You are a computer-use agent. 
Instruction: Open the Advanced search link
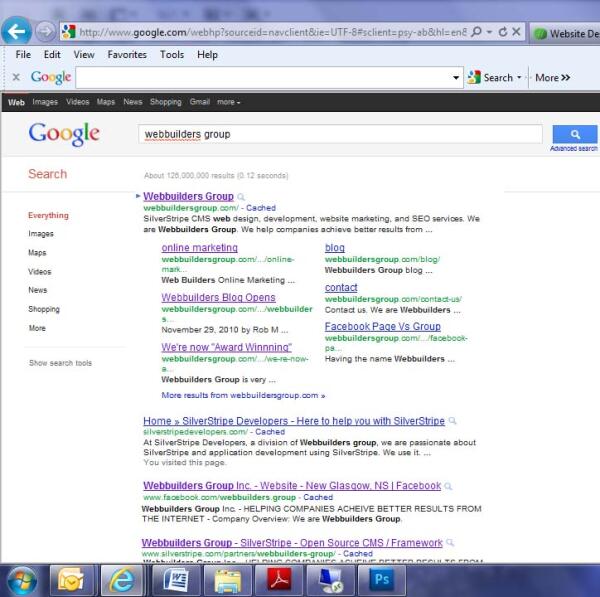(574, 148)
